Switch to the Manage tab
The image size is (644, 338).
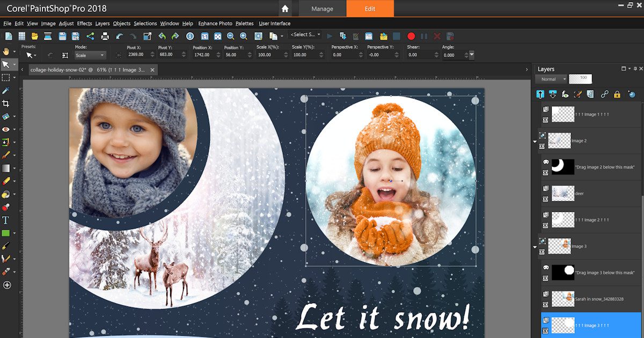pyautogui.click(x=322, y=9)
